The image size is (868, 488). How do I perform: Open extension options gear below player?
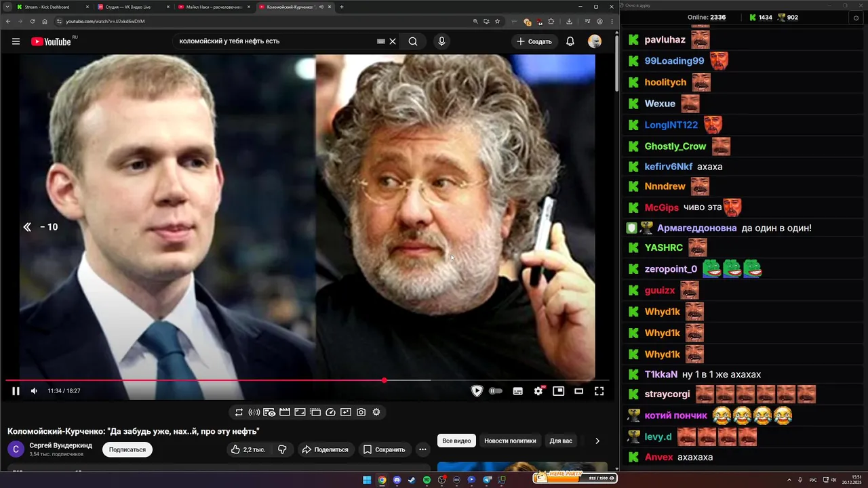pos(376,412)
